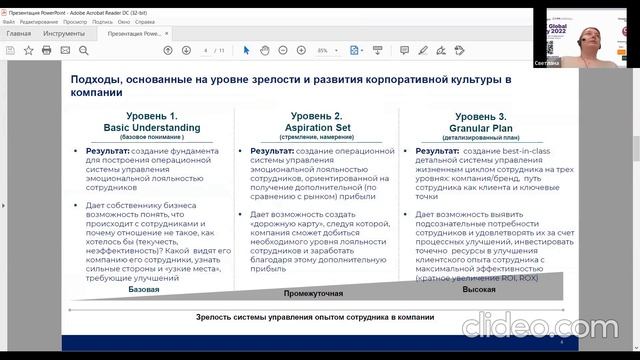Viewport: 640px width, 360px height.
Task: Switch to the Главная tab
Action: [19, 33]
